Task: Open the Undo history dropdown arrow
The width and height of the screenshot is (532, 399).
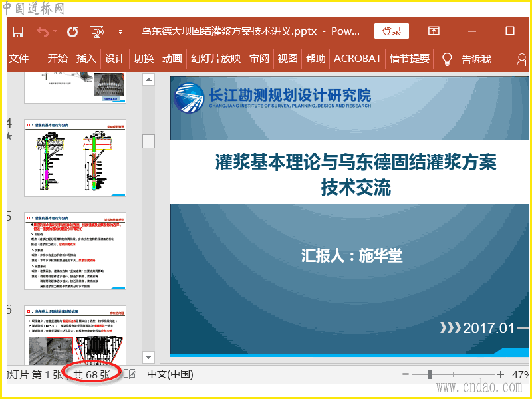Action: coord(55,31)
